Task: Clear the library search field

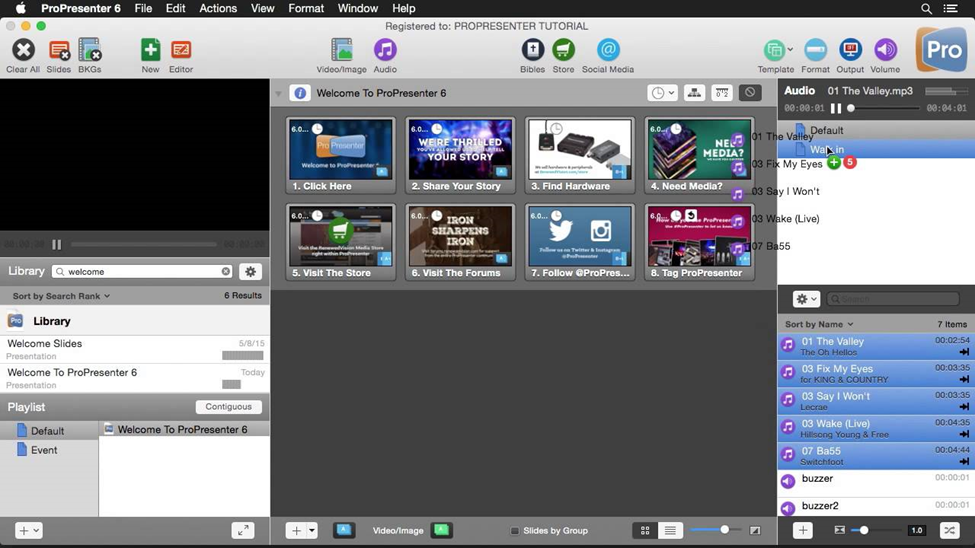Action: pos(226,272)
